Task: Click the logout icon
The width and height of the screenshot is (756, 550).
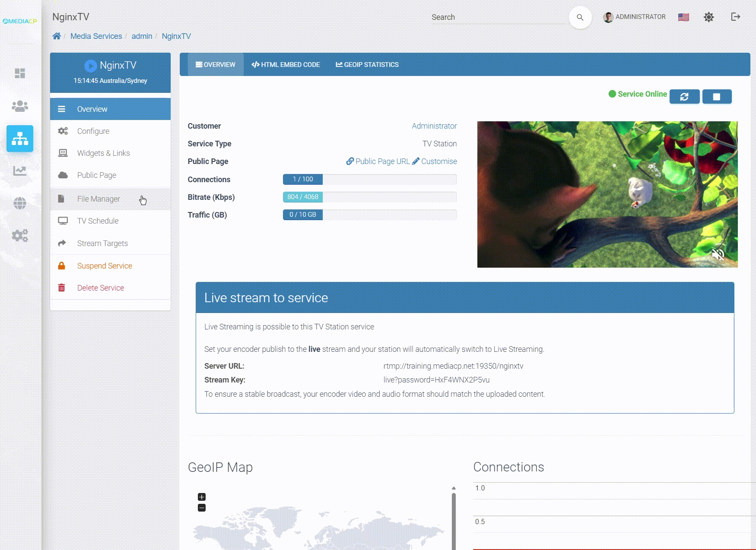Action: pos(736,17)
